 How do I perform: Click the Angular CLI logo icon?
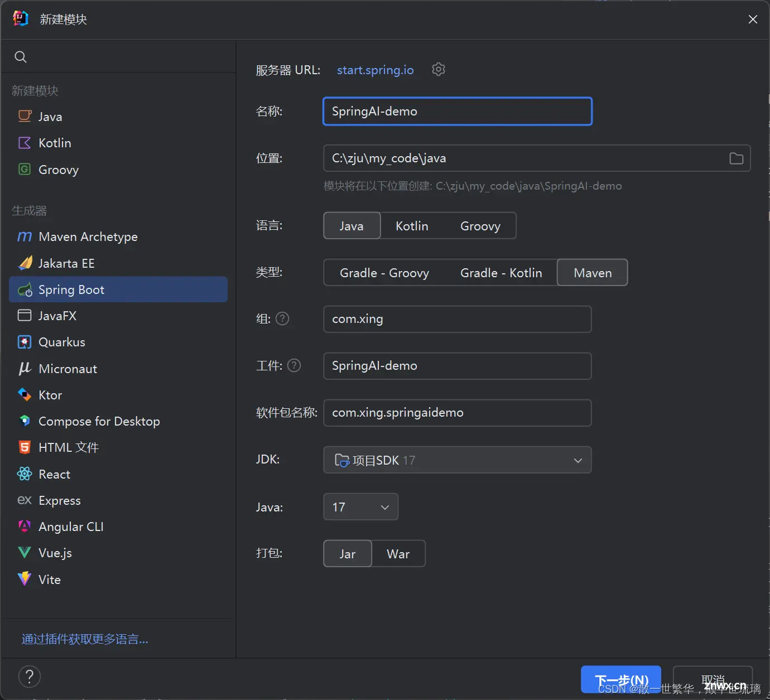(x=25, y=526)
